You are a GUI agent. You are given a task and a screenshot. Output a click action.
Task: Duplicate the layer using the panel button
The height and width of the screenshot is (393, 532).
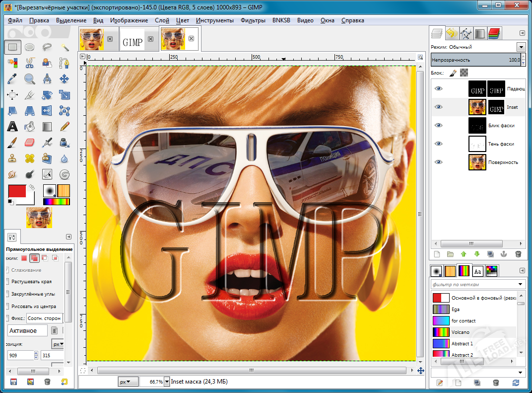491,254
